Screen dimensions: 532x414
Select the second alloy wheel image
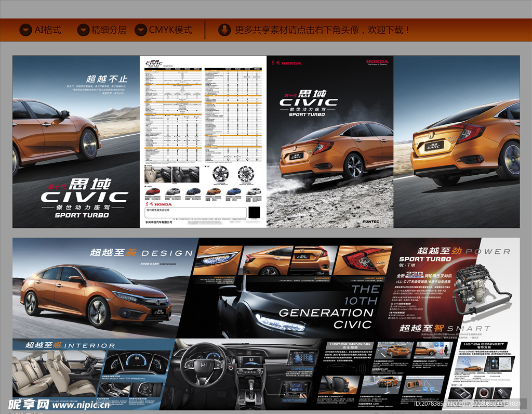click(246, 174)
